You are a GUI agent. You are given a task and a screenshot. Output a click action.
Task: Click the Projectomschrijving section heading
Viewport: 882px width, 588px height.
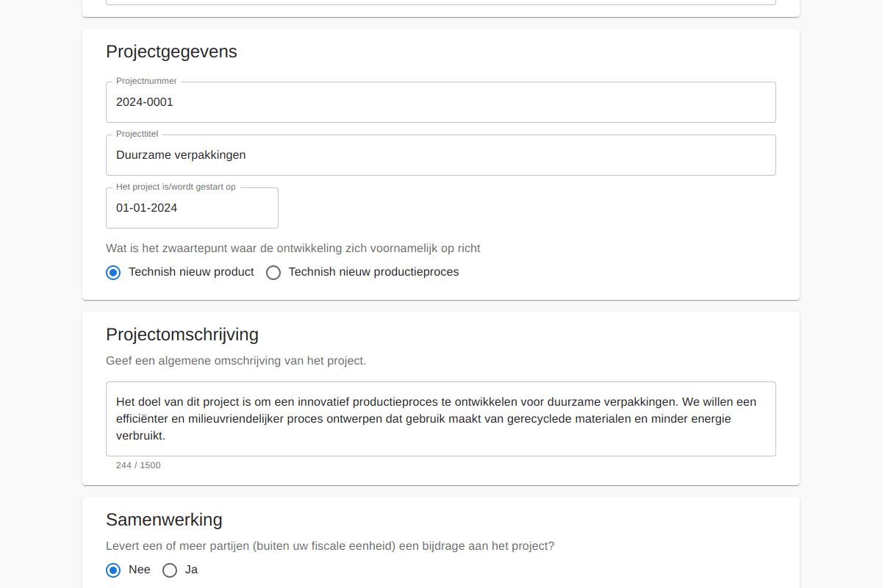182,334
